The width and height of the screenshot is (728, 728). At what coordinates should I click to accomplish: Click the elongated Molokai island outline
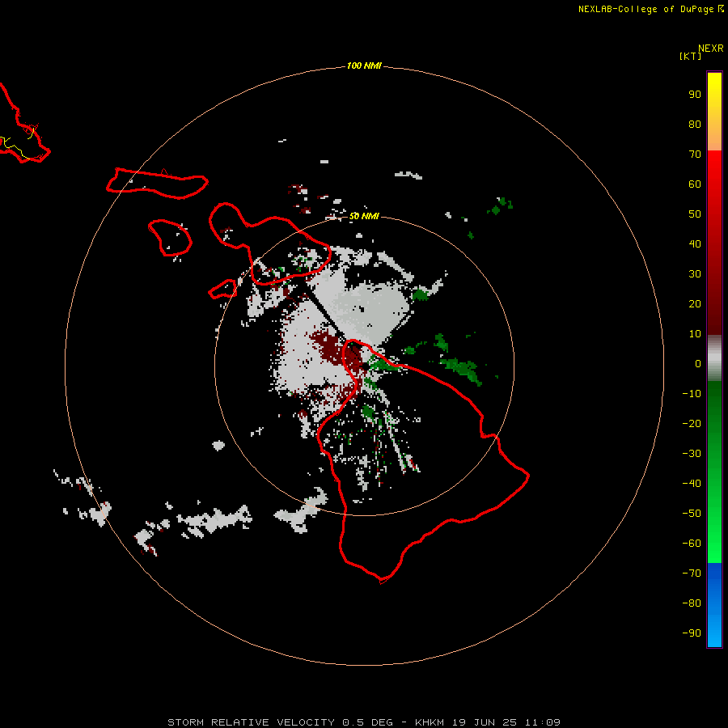tap(158, 184)
